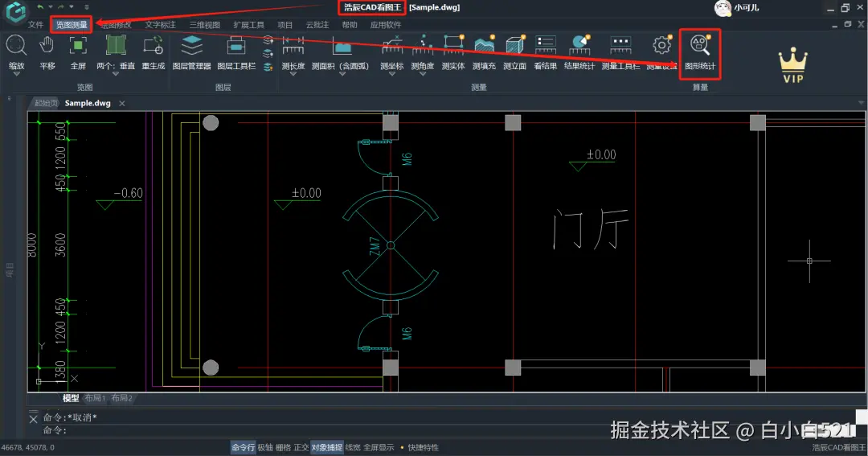868x456 pixels.
Task: Switch to the 览图测量 ribbon tab
Action: 72,25
